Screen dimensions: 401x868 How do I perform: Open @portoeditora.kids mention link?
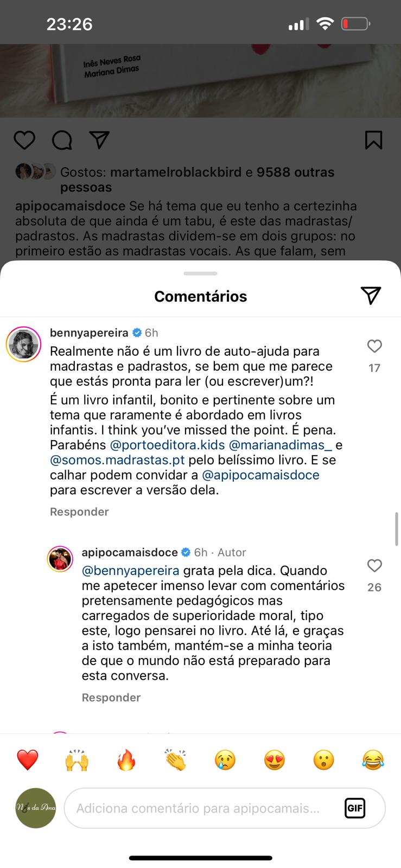[167, 445]
